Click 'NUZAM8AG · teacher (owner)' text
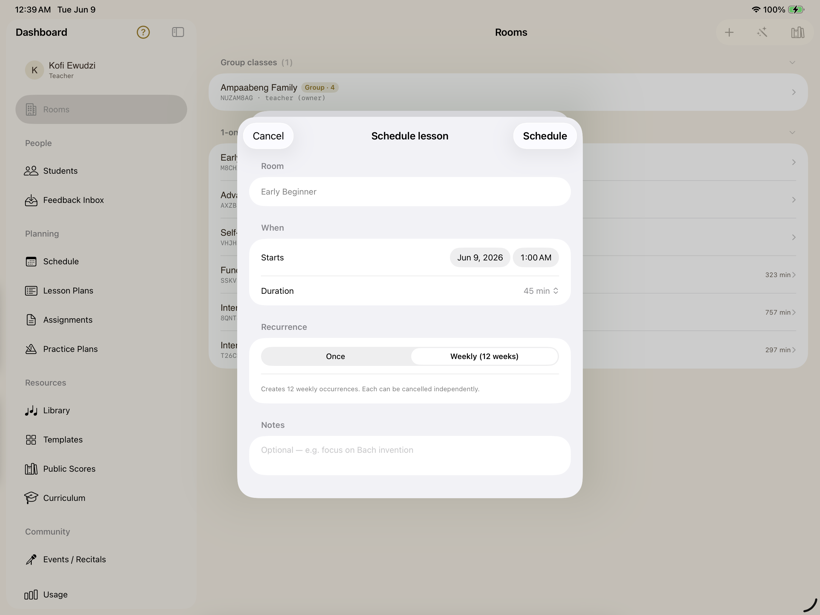Viewport: 820px width, 615px height. 272,98
